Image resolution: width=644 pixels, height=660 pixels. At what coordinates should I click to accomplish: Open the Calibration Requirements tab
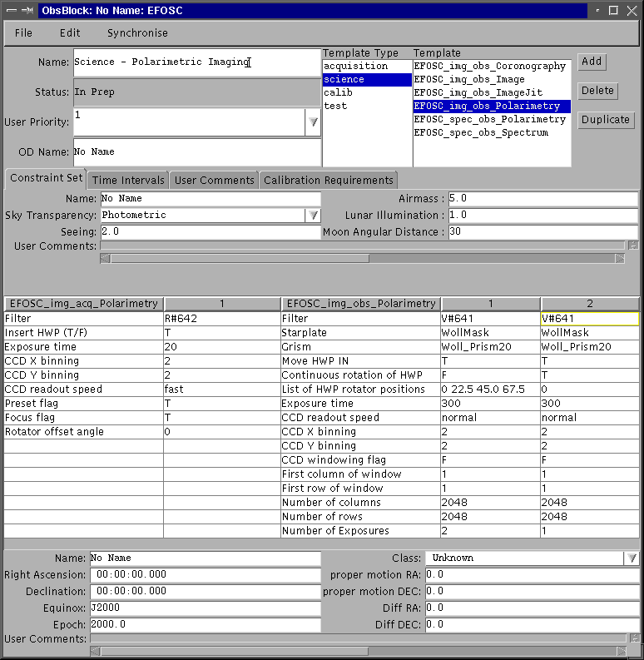coord(329,180)
